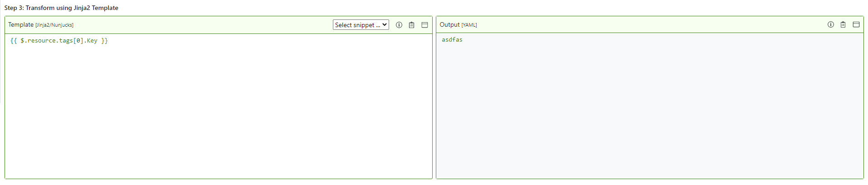Image resolution: width=868 pixels, height=185 pixels.
Task: Click the "[Jinja2/Nunjucks]" label
Action: click(54, 25)
